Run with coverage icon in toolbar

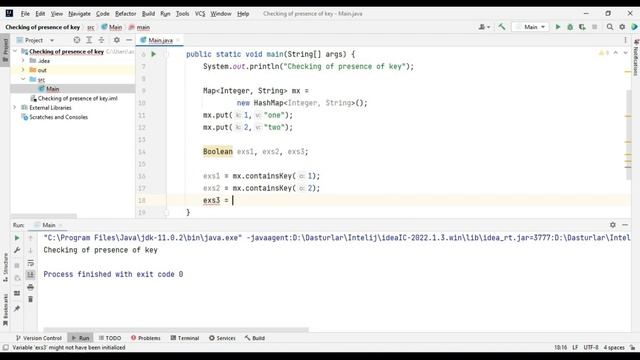582,27
